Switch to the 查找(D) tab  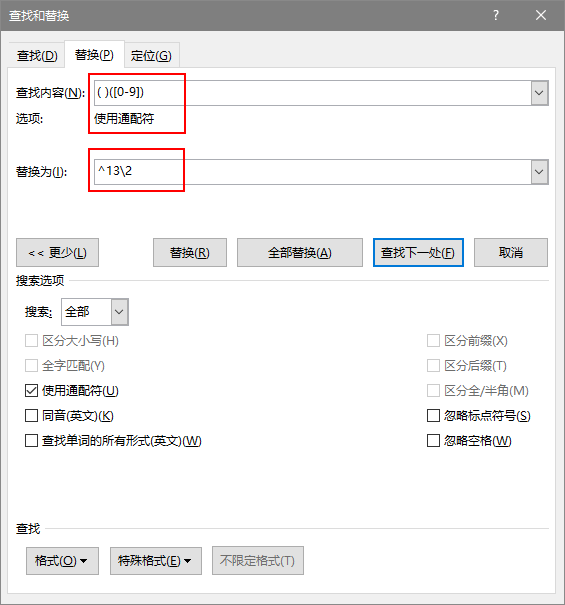tap(37, 56)
